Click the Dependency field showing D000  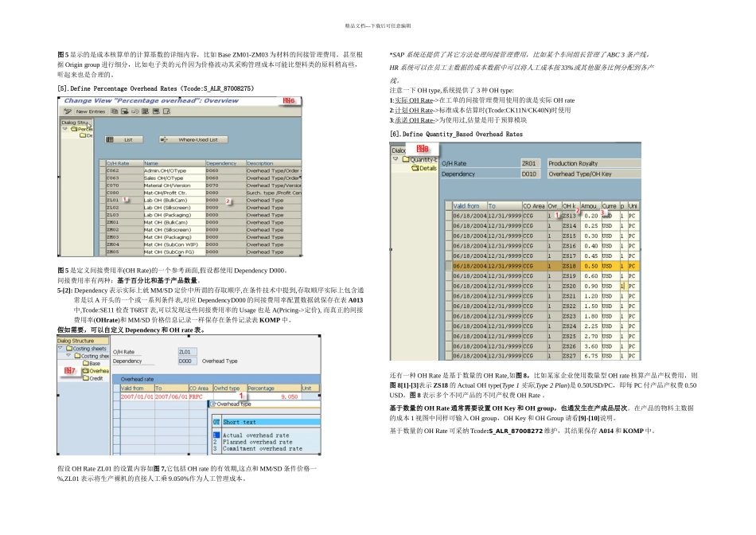tap(187, 361)
